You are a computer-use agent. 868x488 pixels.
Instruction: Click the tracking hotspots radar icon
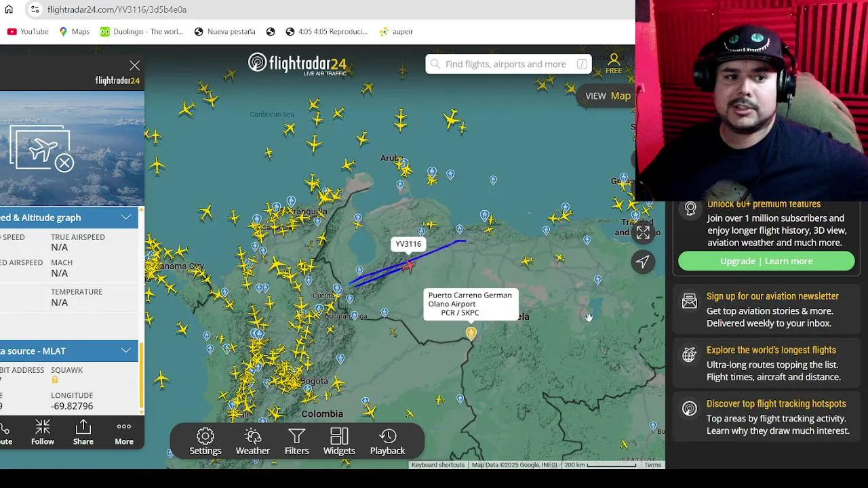[690, 409]
